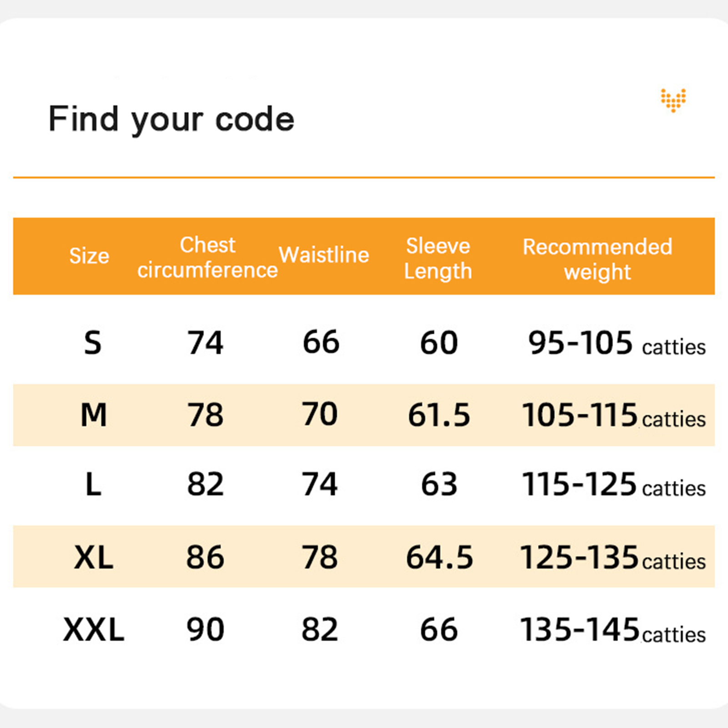This screenshot has height=728, width=728.
Task: Click the XXL size row label
Action: 94,630
